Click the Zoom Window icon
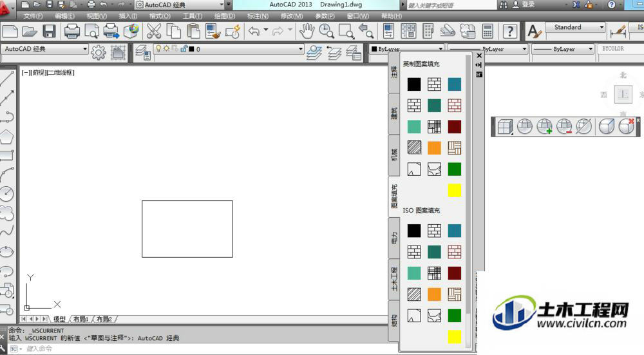The image size is (644, 355). coord(346,31)
